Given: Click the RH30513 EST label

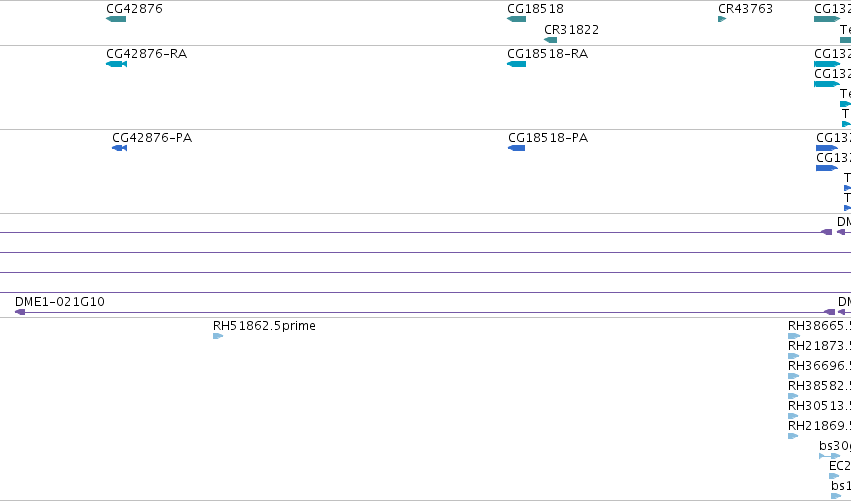Looking at the screenshot, I should pyautogui.click(x=820, y=406).
